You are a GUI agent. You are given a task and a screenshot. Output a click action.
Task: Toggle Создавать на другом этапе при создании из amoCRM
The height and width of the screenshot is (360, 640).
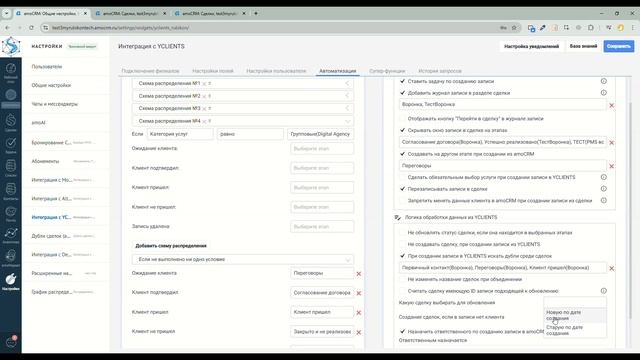pos(402,154)
